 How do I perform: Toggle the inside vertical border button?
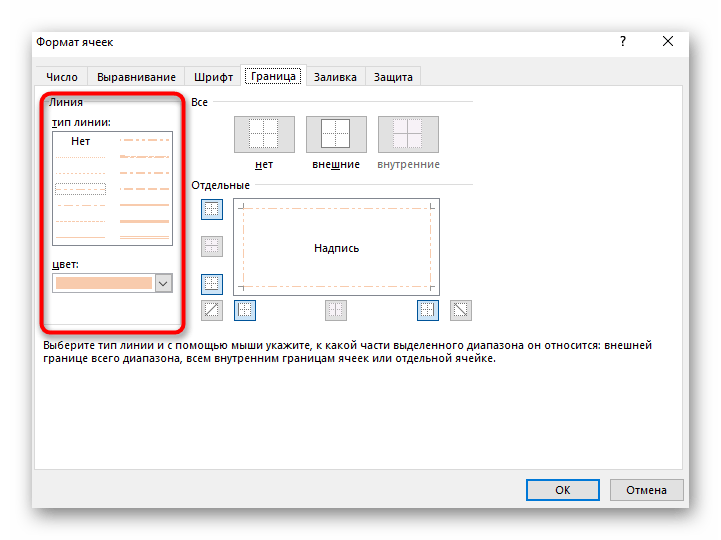(336, 310)
